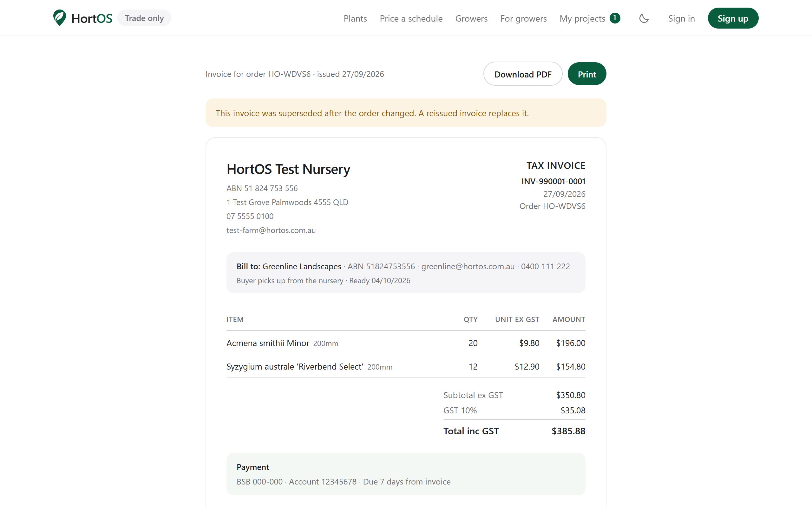The image size is (812, 508).
Task: Click the Sign up button
Action: point(733,18)
